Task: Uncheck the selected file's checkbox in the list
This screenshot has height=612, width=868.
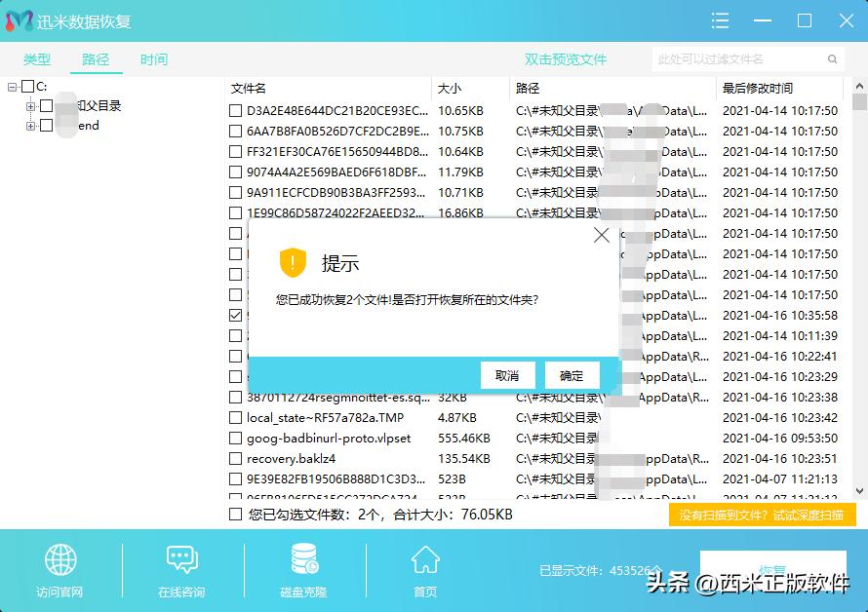Action: pyautogui.click(x=235, y=315)
